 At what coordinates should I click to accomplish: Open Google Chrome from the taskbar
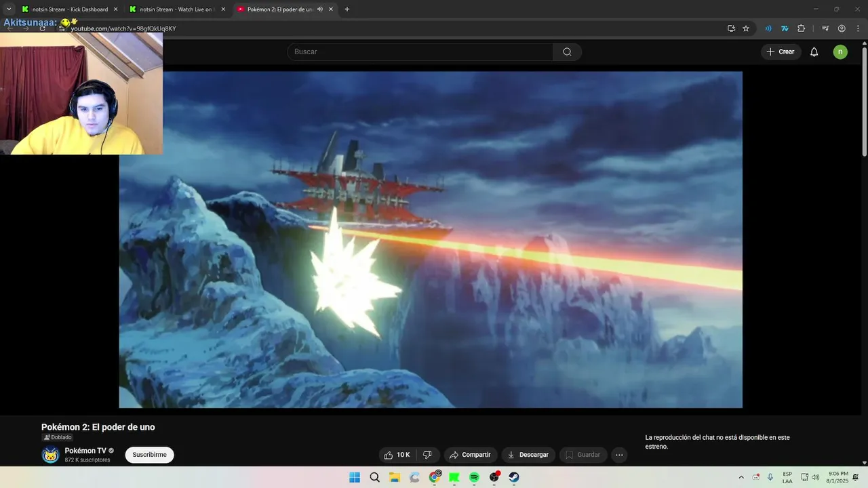pyautogui.click(x=435, y=477)
